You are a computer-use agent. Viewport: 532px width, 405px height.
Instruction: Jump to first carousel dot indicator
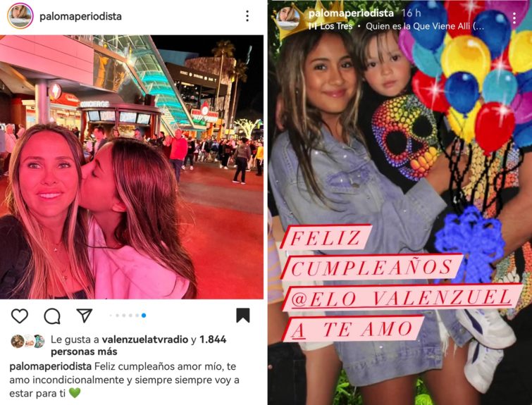111,316
